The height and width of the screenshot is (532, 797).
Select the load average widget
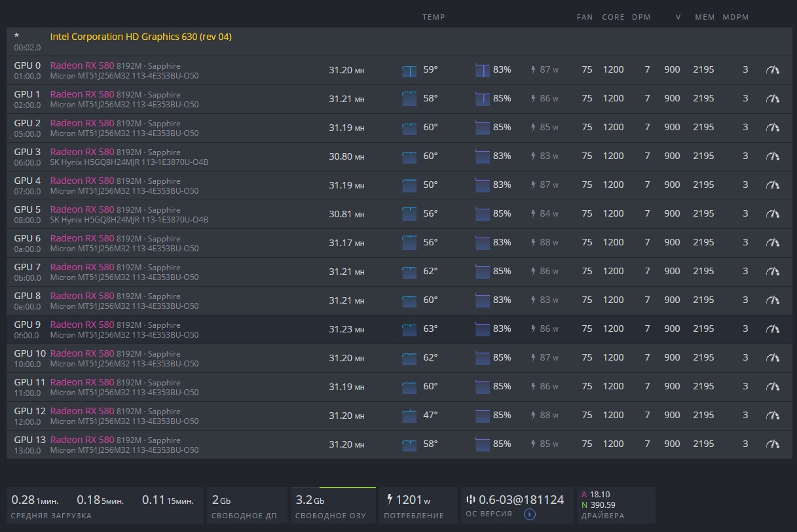pos(104,505)
